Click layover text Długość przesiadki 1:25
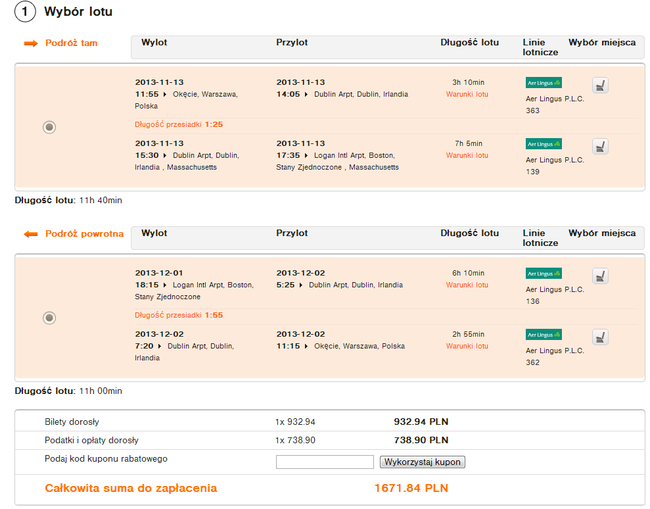The height and width of the screenshot is (509, 650). [x=179, y=124]
